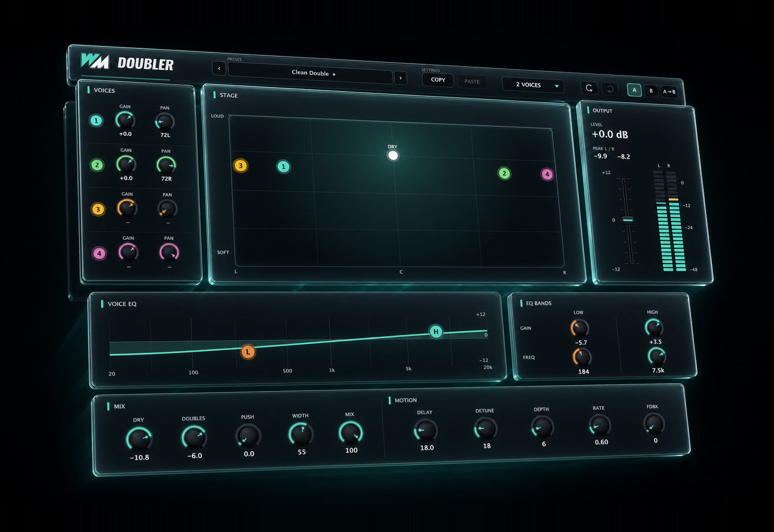The width and height of the screenshot is (774, 532).
Task: Click the LOW band gain knob
Action: (x=580, y=328)
